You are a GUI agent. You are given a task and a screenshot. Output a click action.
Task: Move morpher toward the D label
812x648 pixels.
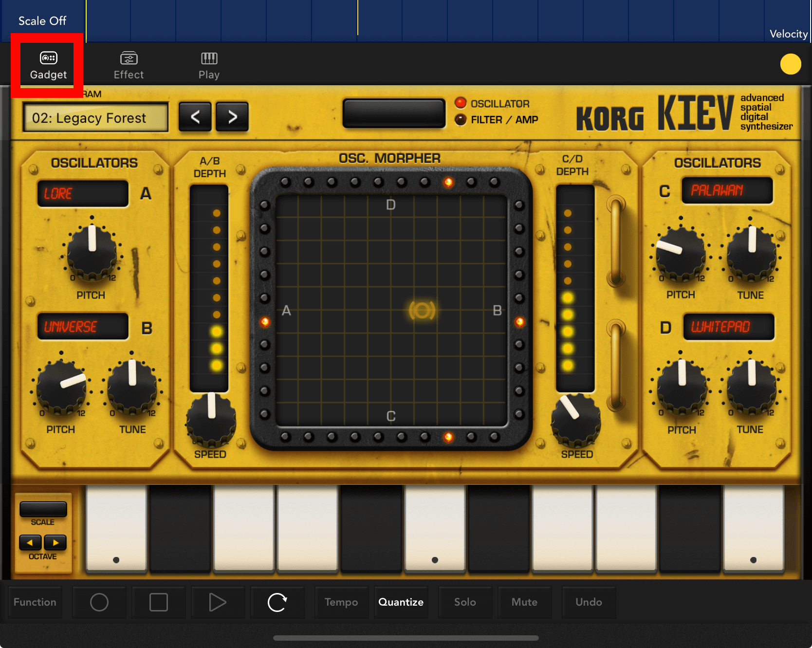point(391,205)
